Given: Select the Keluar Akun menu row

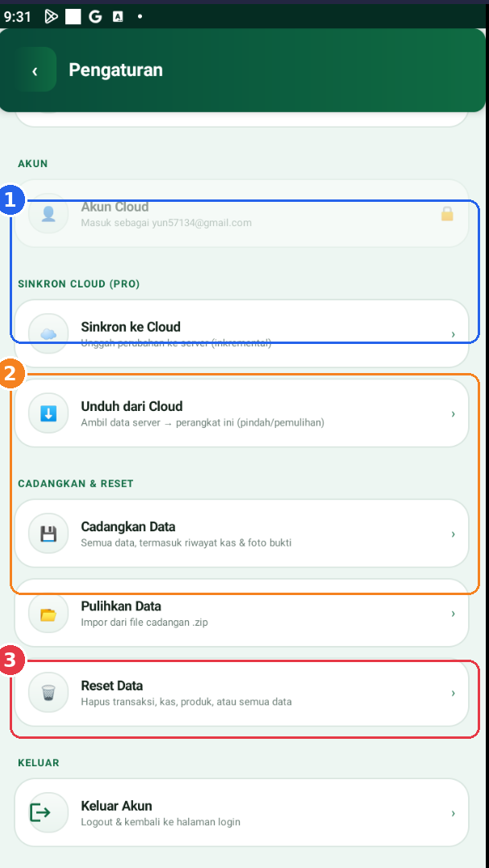Looking at the screenshot, I should (242, 812).
